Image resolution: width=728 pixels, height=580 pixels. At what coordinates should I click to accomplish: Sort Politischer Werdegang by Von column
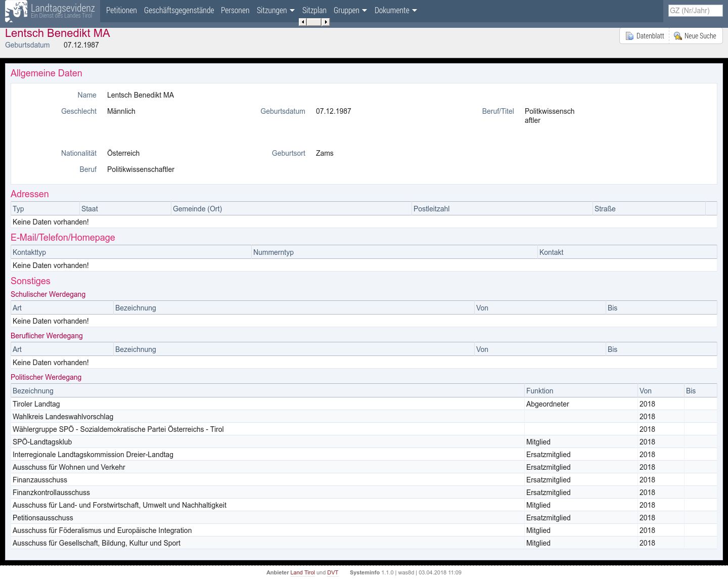click(x=661, y=391)
